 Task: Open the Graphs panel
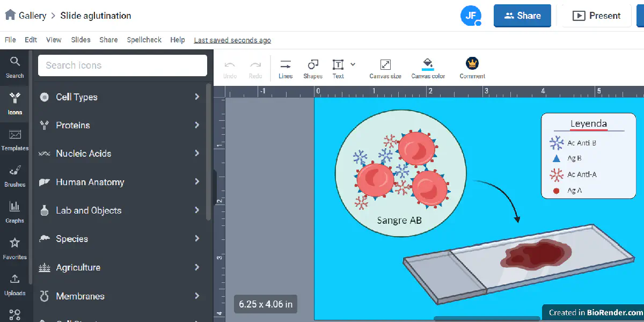coord(15,212)
